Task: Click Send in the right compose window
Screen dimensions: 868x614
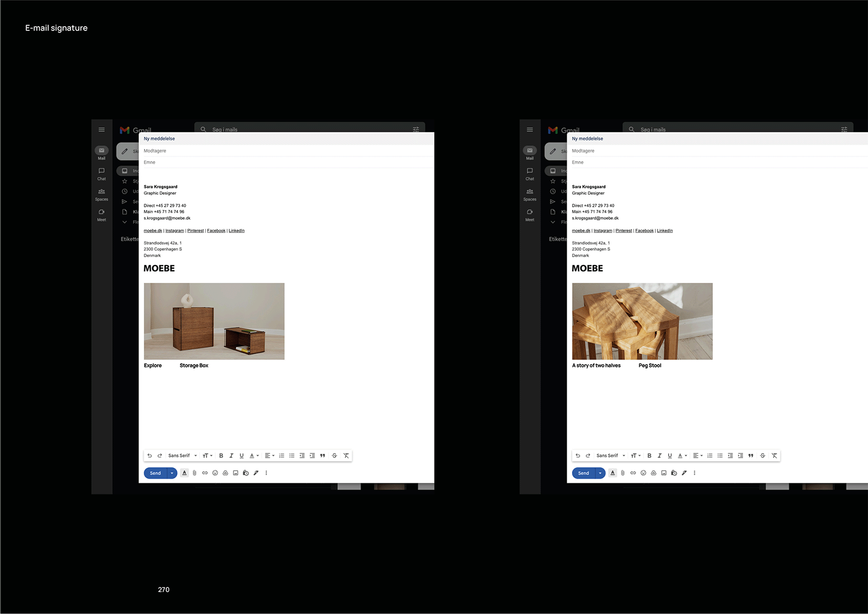Action: click(584, 473)
